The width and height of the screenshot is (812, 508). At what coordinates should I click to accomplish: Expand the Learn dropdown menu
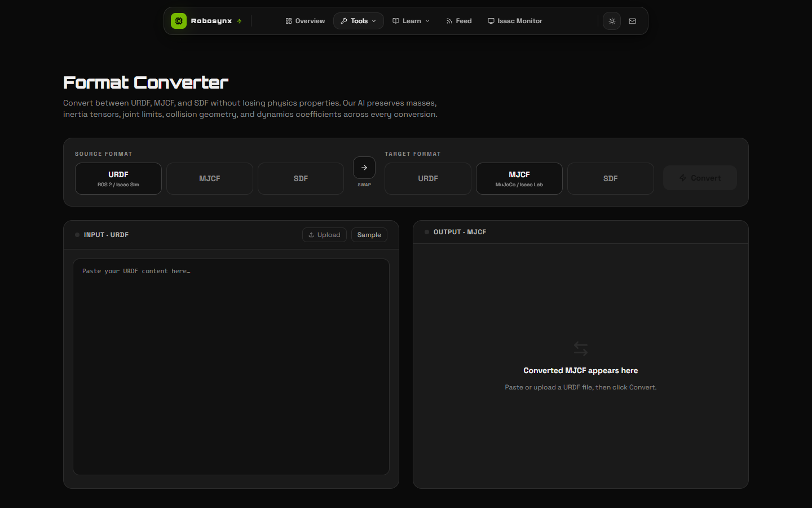pos(411,21)
